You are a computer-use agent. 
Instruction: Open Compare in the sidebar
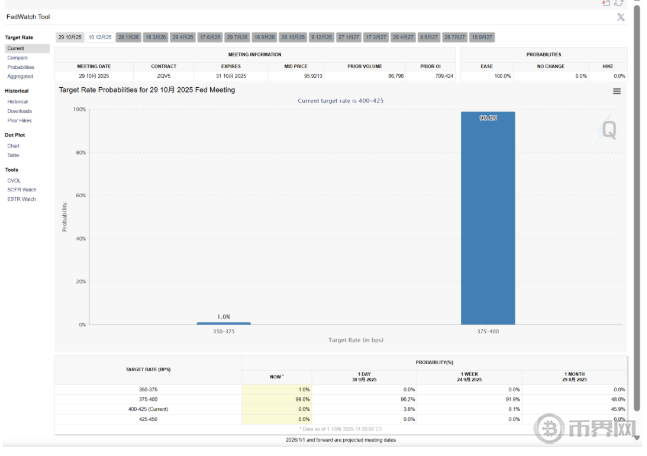click(x=18, y=58)
